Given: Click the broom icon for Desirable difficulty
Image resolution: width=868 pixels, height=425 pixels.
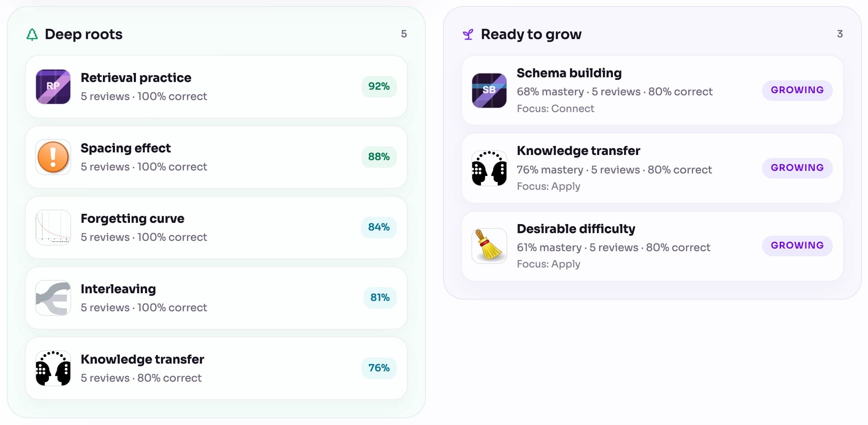Looking at the screenshot, I should pyautogui.click(x=489, y=246).
